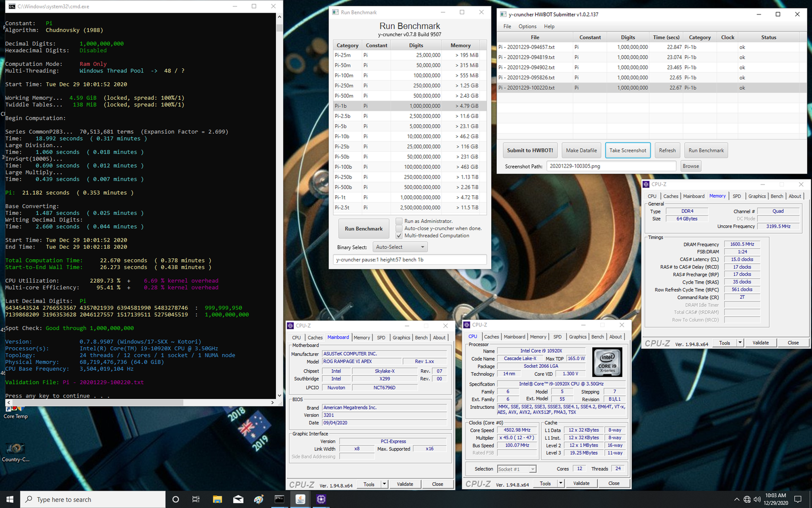This screenshot has height=508, width=812.
Task: Open the volume speaker tray icon
Action: pyautogui.click(x=757, y=499)
